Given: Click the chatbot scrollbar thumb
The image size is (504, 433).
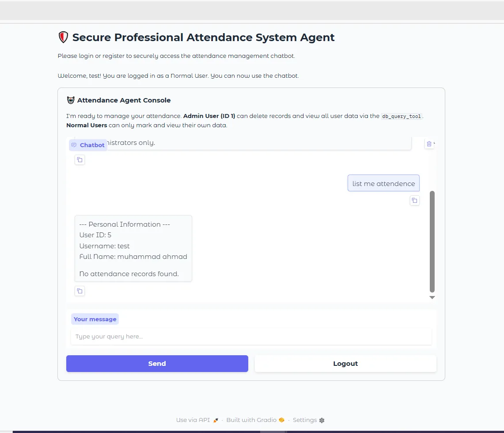Looking at the screenshot, I should (432, 242).
